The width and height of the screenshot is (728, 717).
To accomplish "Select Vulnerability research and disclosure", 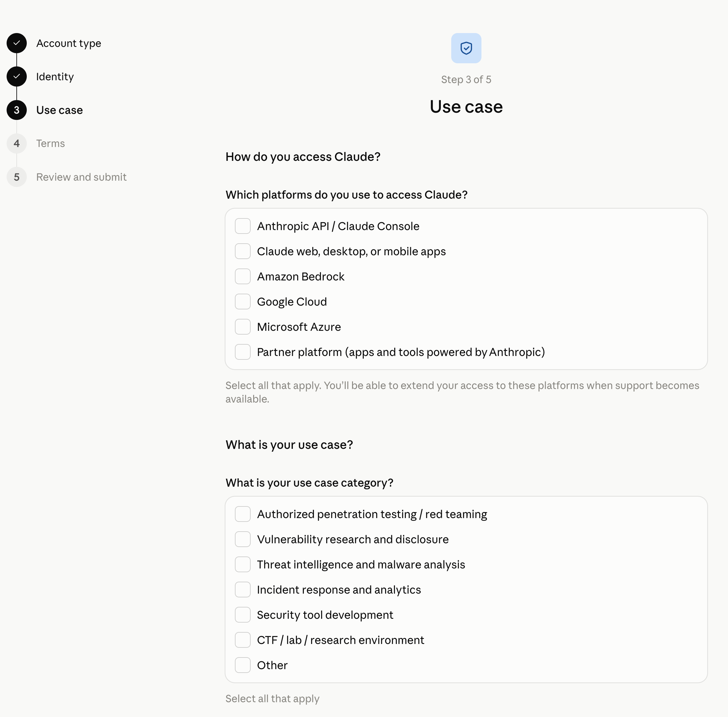I will [243, 539].
